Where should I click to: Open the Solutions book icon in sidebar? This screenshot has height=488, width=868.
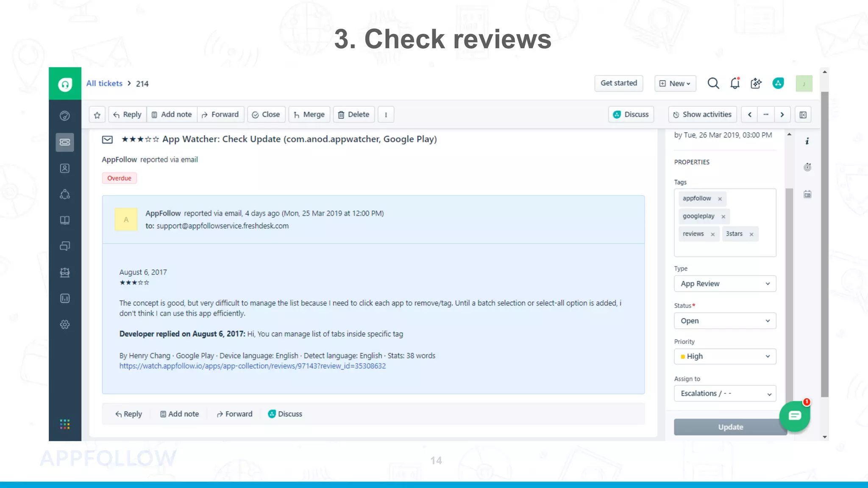click(x=65, y=220)
